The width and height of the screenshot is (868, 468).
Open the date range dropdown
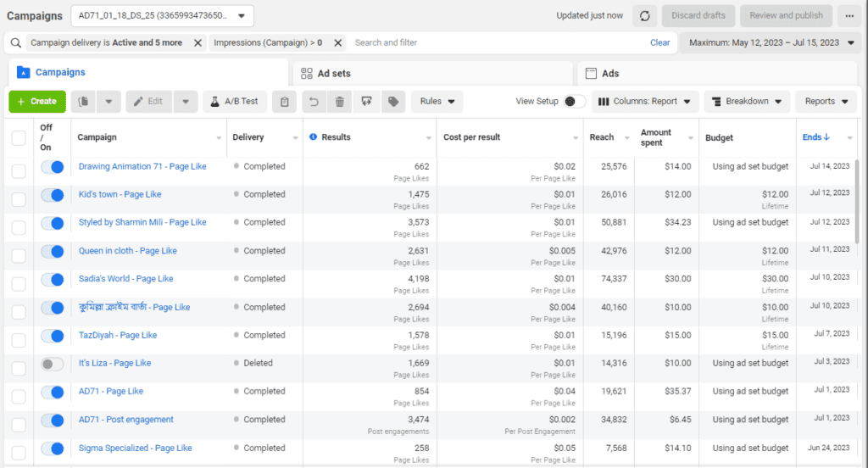(x=771, y=42)
